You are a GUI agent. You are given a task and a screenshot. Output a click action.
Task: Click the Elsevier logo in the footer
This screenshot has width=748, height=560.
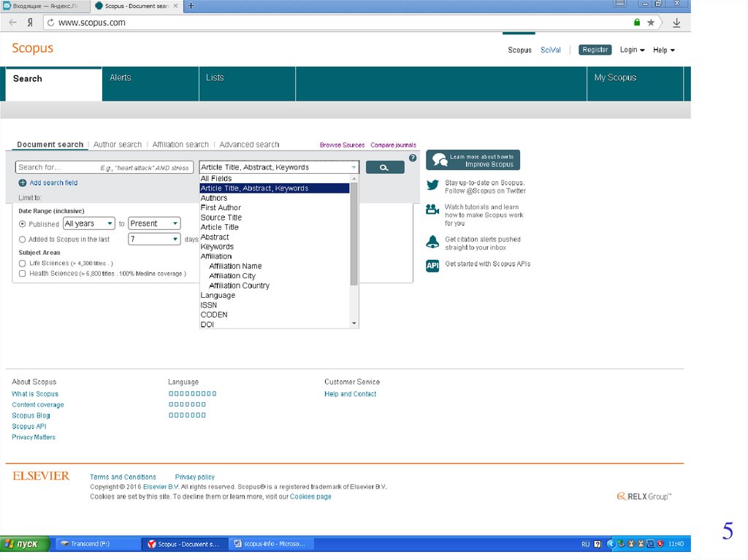pyautogui.click(x=41, y=475)
